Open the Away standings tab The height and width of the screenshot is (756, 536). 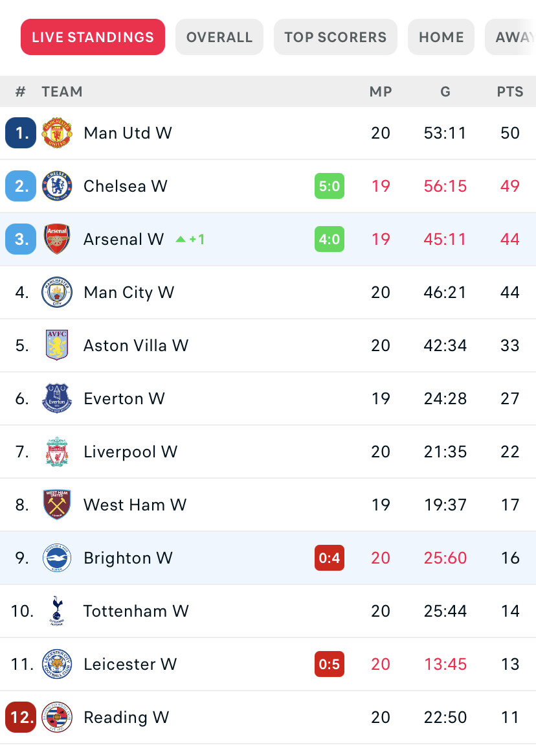[x=511, y=37]
